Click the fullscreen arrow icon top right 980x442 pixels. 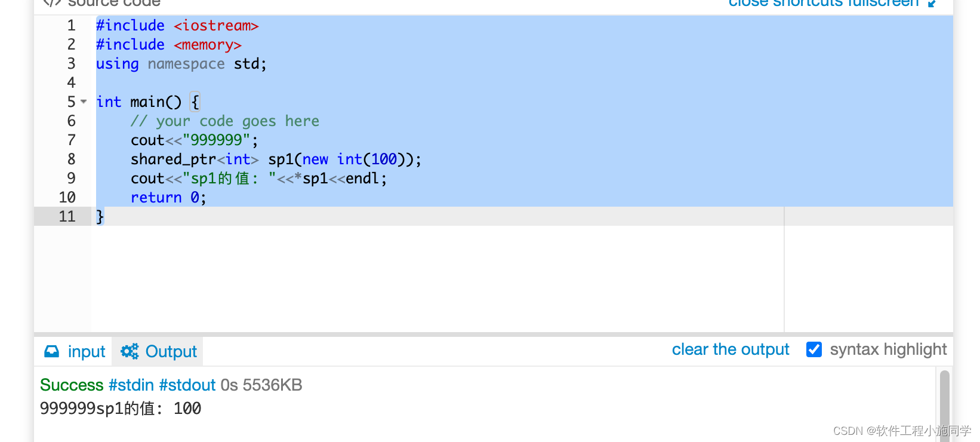pos(931,3)
